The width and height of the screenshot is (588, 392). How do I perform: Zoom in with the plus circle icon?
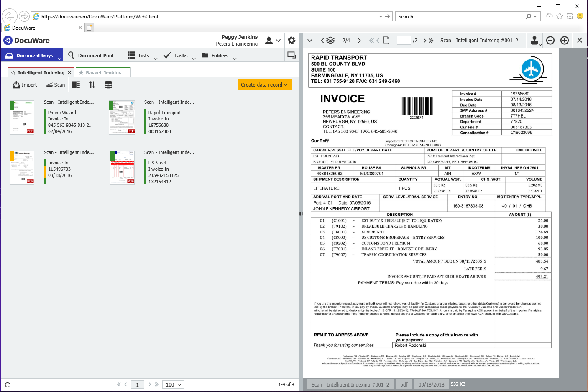point(565,41)
